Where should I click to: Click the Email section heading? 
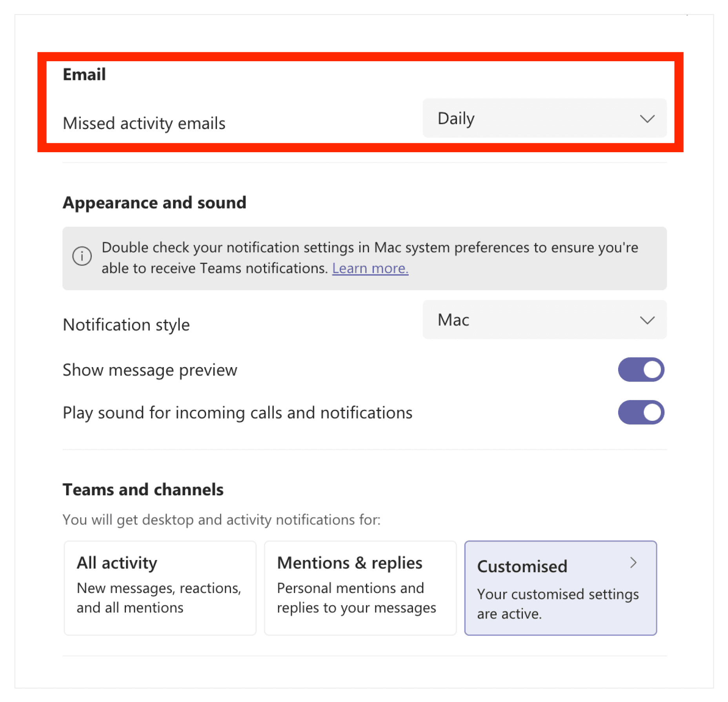(x=84, y=75)
